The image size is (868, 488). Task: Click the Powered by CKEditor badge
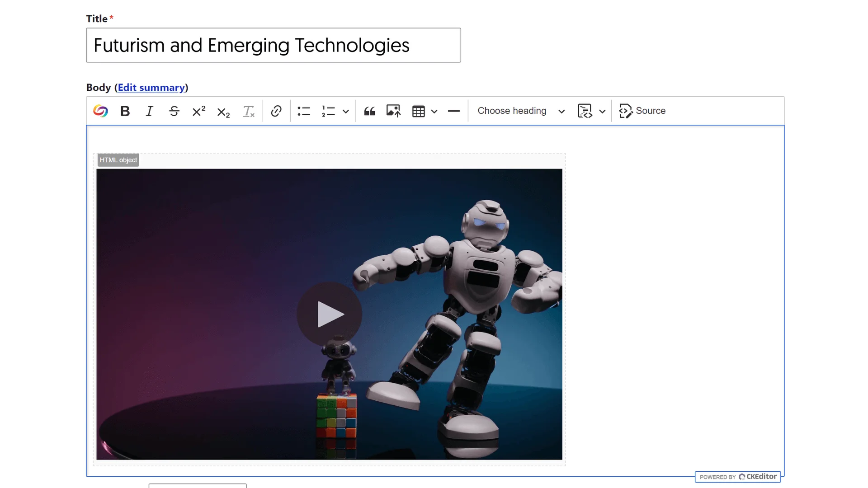click(x=738, y=477)
